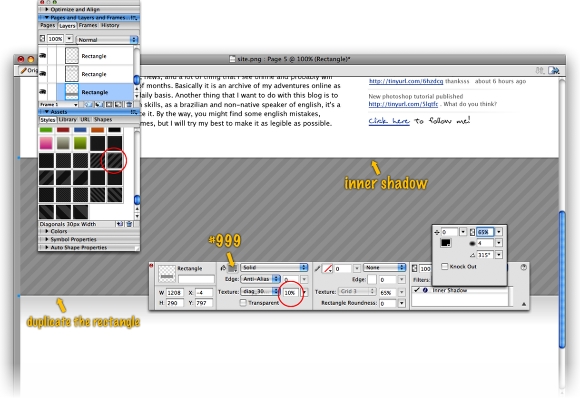Click the Property inspector collapse arrow icon

coord(524,304)
